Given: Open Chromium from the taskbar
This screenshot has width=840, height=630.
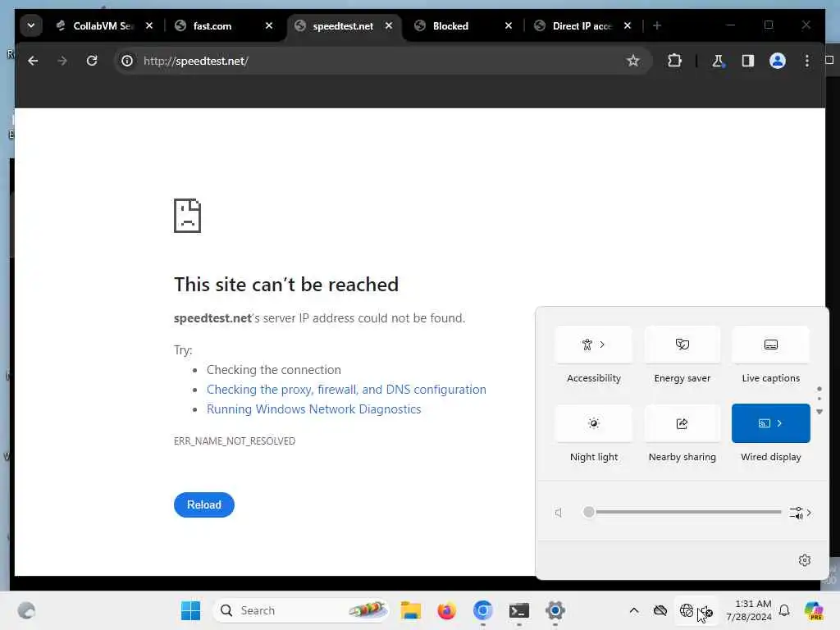Looking at the screenshot, I should tap(482, 610).
